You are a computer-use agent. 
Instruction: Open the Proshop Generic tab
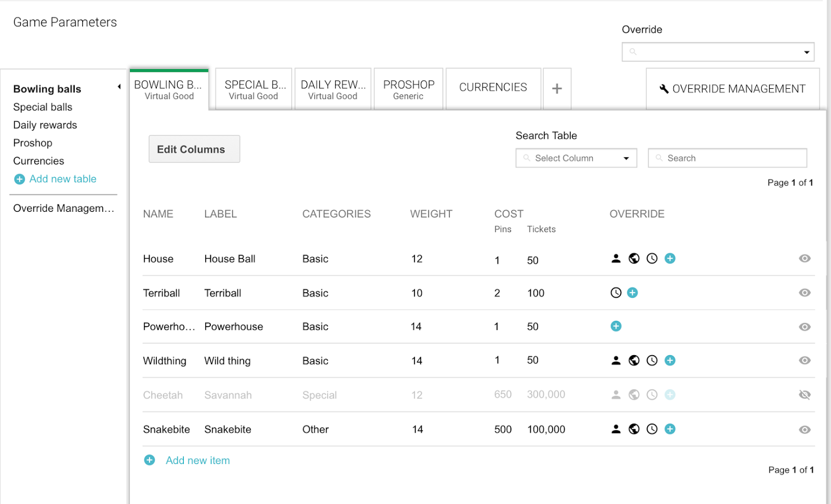(x=409, y=89)
